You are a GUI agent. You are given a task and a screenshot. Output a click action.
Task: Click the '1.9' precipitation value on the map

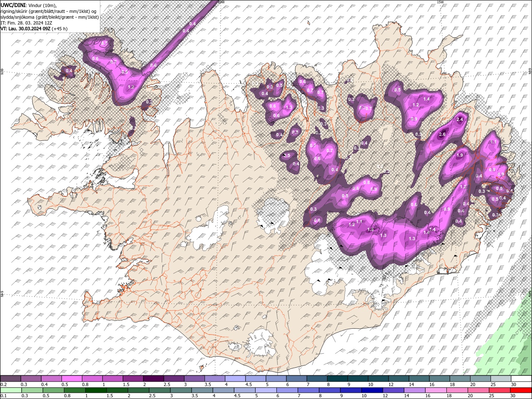[460, 155]
